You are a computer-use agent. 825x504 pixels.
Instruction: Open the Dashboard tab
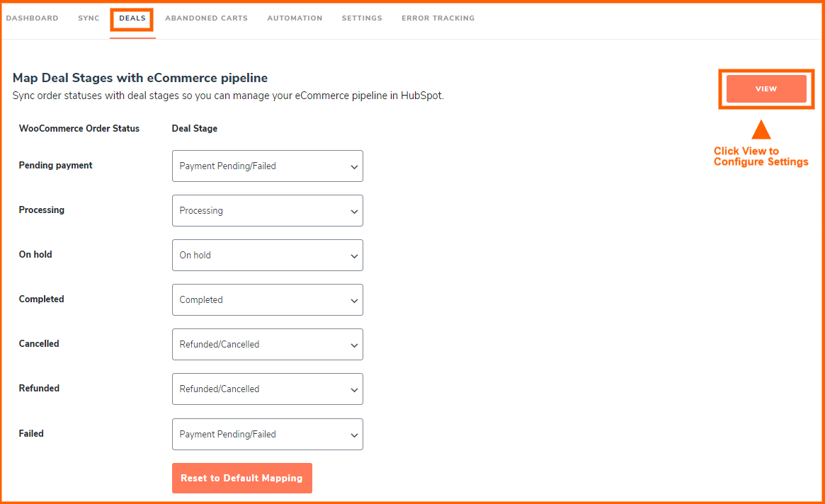(x=32, y=18)
